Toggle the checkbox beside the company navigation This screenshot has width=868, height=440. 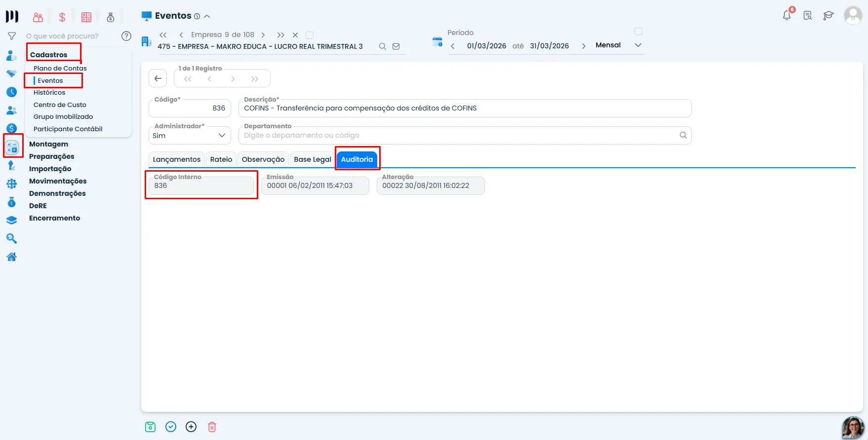tap(310, 35)
